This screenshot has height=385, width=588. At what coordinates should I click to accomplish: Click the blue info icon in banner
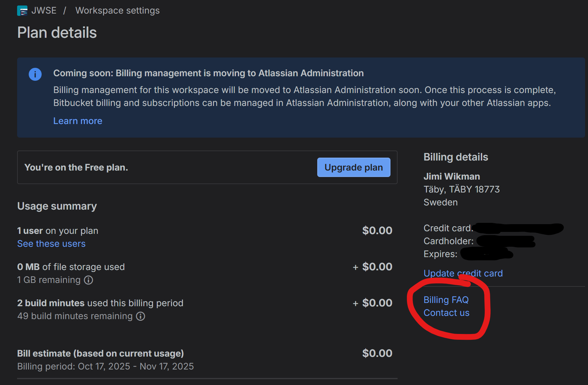35,74
